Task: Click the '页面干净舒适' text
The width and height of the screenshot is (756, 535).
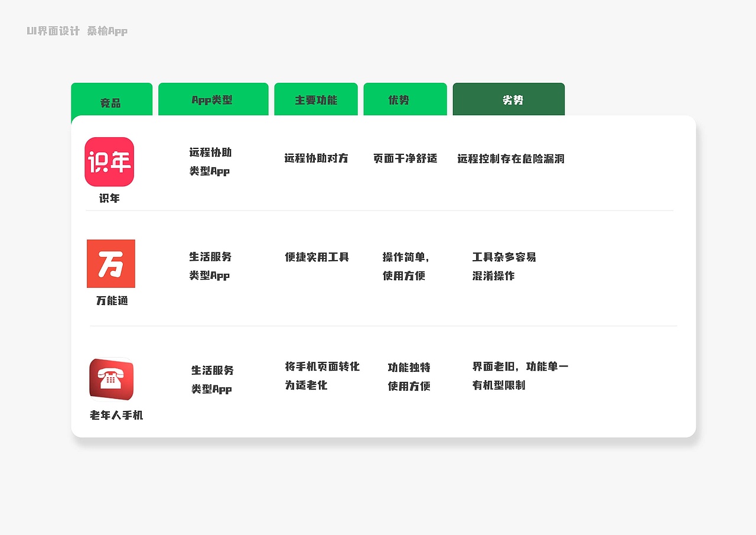Action: (405, 158)
